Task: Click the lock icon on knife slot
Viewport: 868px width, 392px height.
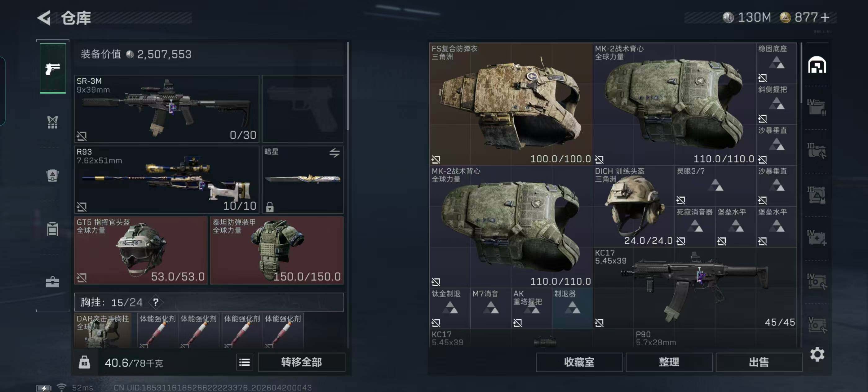Action: pyautogui.click(x=270, y=207)
